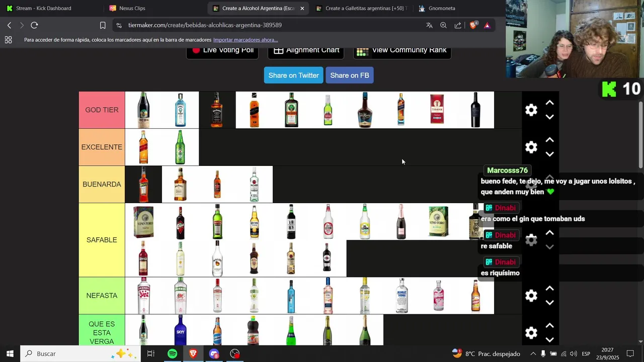This screenshot has width=644, height=362.
Task: Open Spotify from taskbar
Action: [172, 353]
